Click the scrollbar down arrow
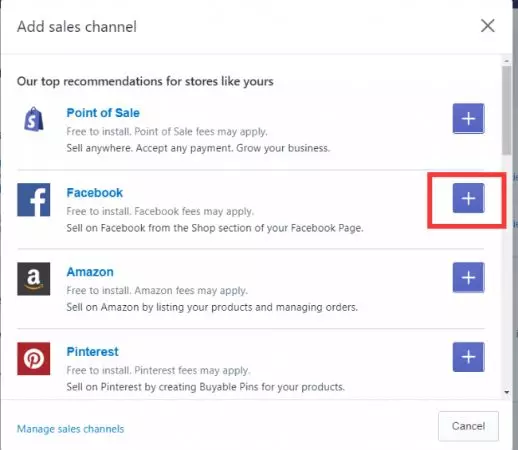The image size is (518, 450). pos(507,392)
